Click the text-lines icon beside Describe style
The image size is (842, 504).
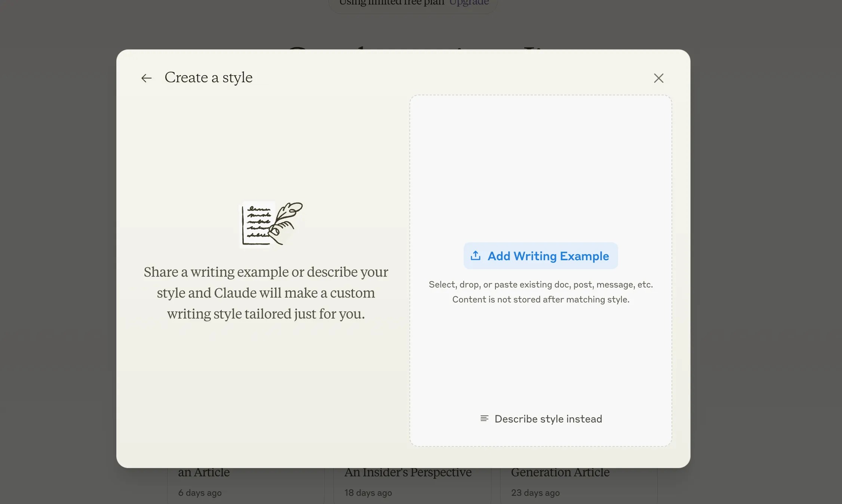[x=484, y=418]
